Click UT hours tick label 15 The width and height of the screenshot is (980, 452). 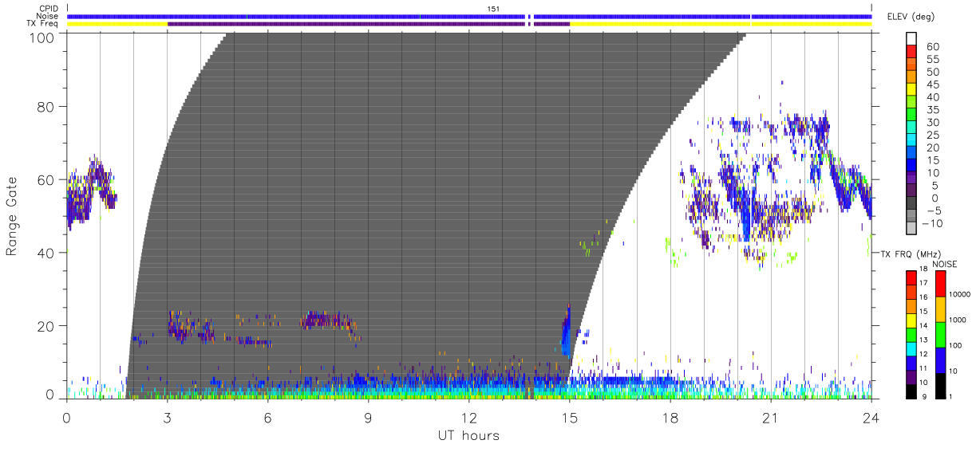pyautogui.click(x=570, y=417)
